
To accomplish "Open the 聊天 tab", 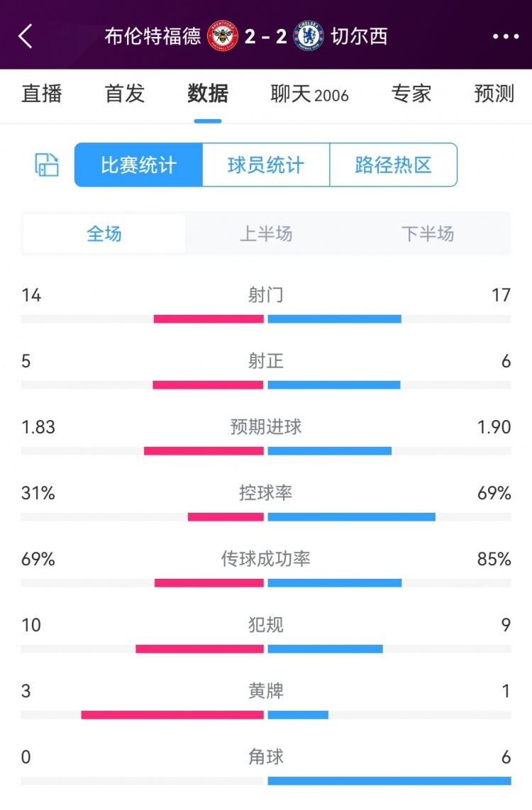I will tap(309, 94).
